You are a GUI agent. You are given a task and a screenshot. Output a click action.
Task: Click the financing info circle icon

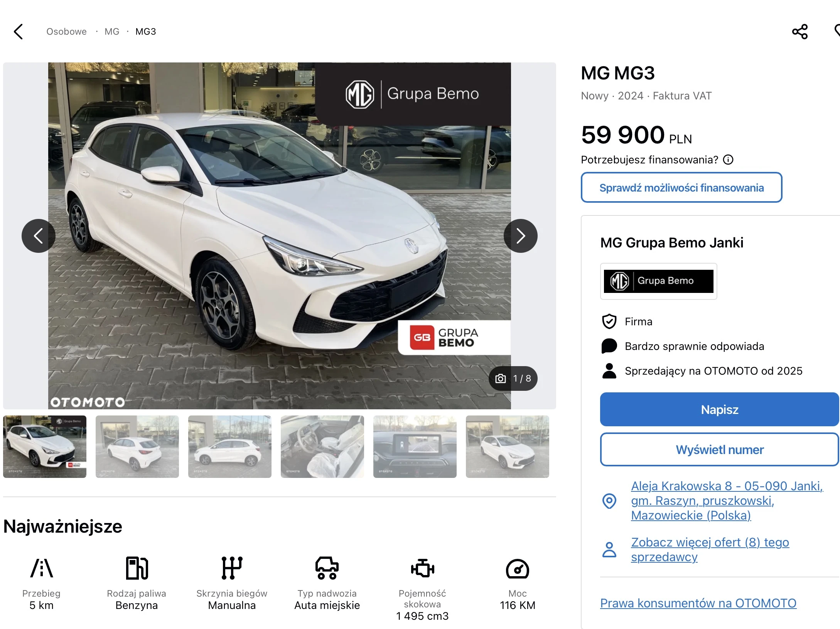click(x=728, y=160)
